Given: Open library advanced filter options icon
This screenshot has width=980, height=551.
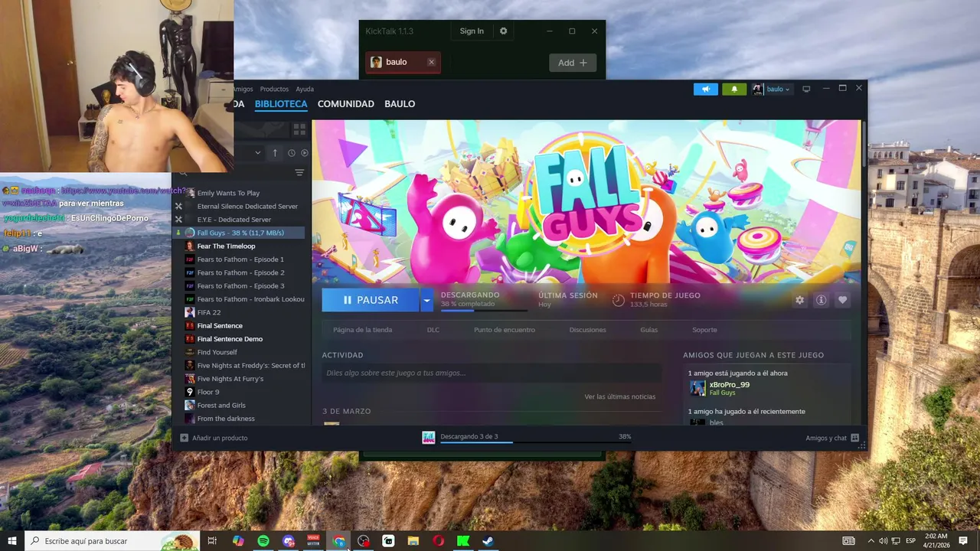Looking at the screenshot, I should (299, 173).
